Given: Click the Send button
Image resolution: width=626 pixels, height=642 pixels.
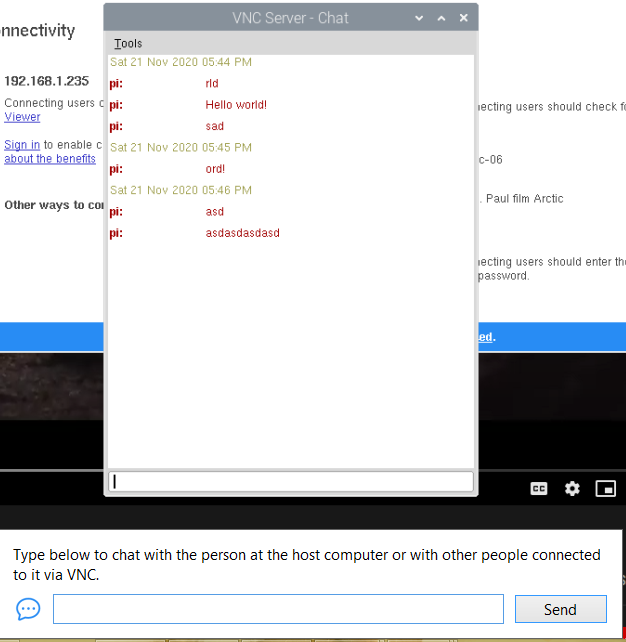Looking at the screenshot, I should [560, 609].
